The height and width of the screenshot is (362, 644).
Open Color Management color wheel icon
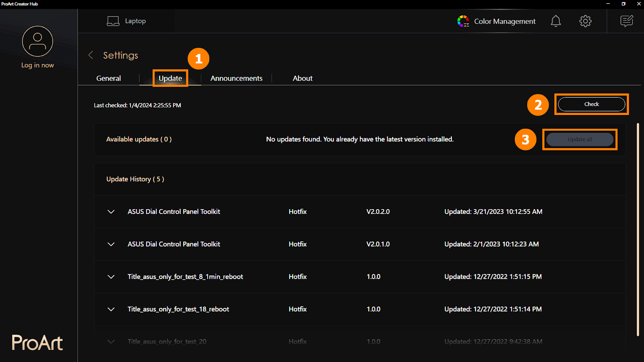pos(463,21)
